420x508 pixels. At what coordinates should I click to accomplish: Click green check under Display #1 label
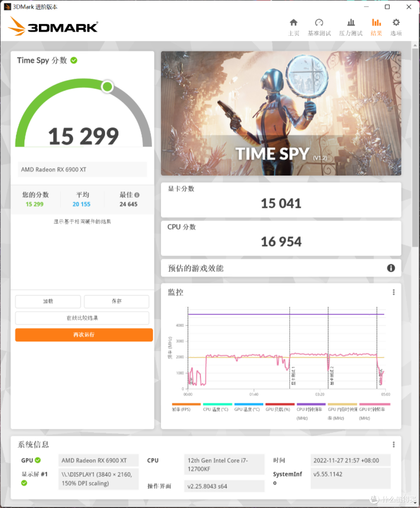click(24, 483)
